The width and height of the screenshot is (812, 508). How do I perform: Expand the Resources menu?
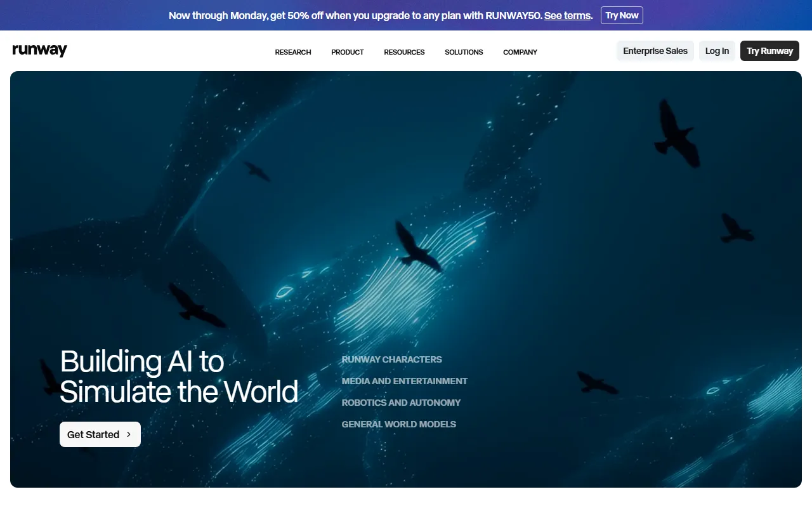404,52
